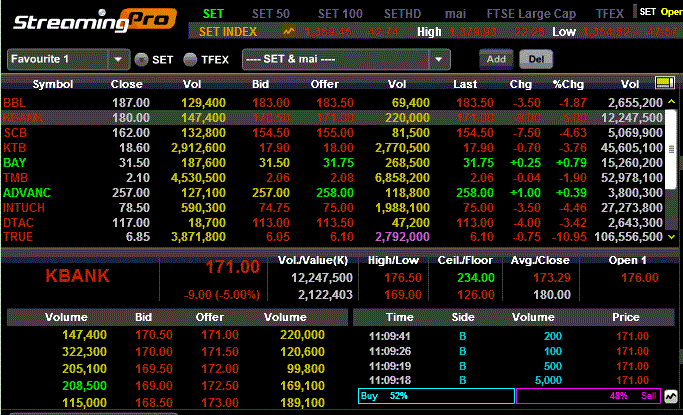Click the large KBANK symbol in quote panel

point(77,276)
